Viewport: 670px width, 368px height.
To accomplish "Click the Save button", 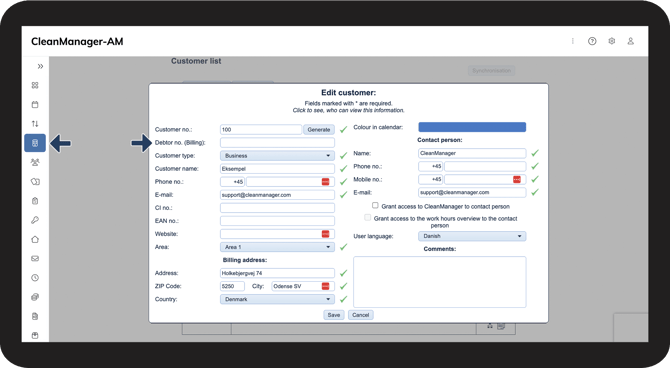I will [334, 315].
